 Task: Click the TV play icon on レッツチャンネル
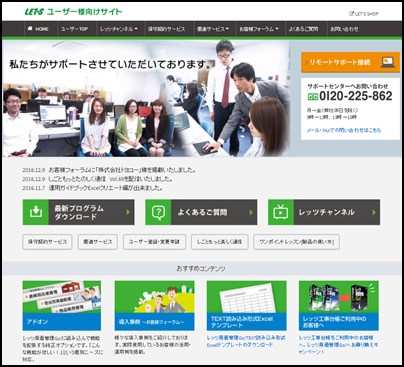[x=281, y=212]
